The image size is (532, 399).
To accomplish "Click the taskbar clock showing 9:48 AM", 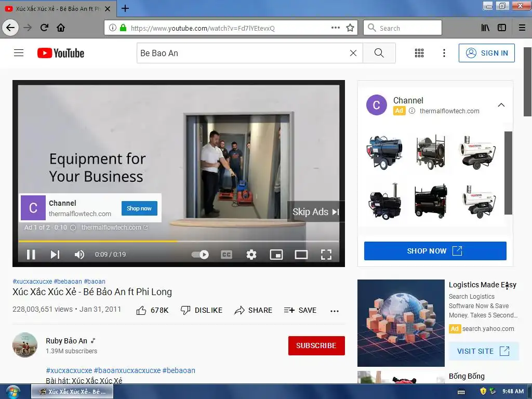I will 513,391.
